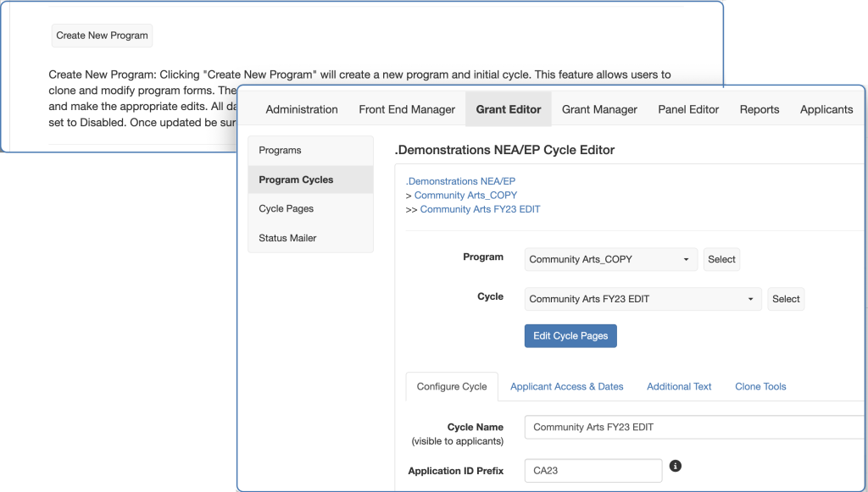Follow the .Demonstrations NEA/EP breadcrumb link
868x492 pixels.
pyautogui.click(x=460, y=181)
